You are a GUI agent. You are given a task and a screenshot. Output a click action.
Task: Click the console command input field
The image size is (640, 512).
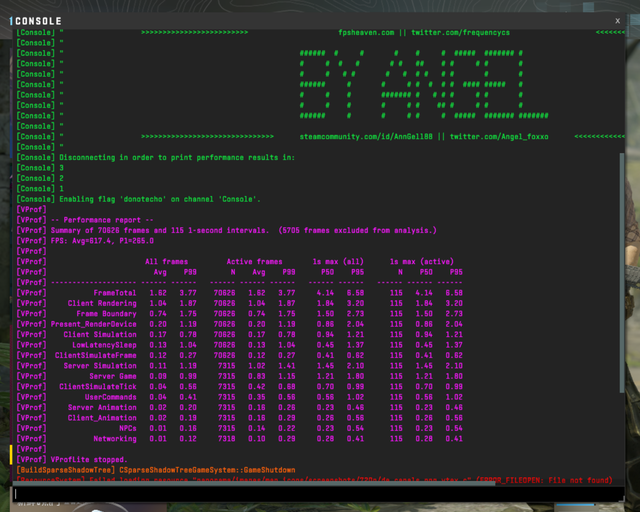(318, 494)
